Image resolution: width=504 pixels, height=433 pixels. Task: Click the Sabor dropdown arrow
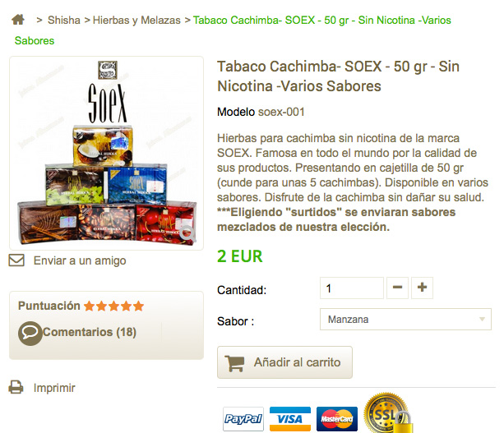click(482, 319)
